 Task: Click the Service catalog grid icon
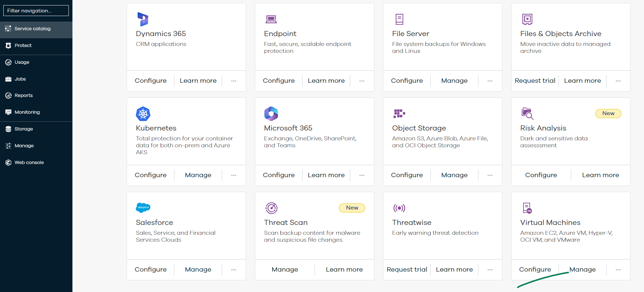(8, 28)
